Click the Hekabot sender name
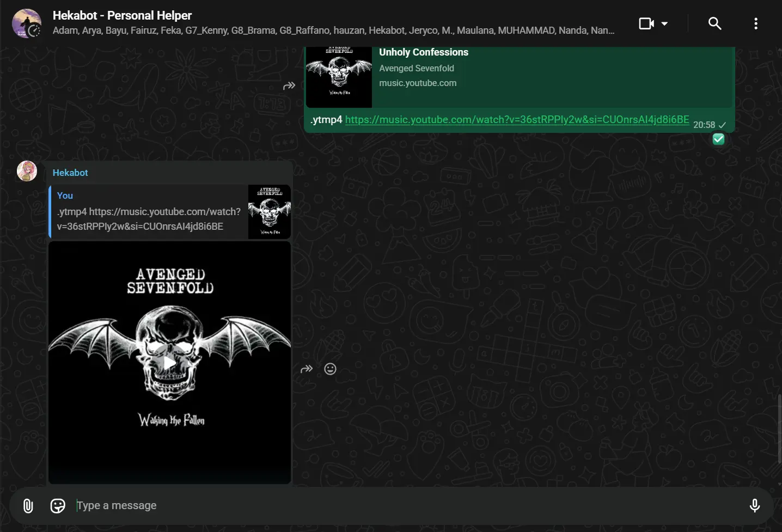This screenshot has height=532, width=782. click(x=70, y=173)
